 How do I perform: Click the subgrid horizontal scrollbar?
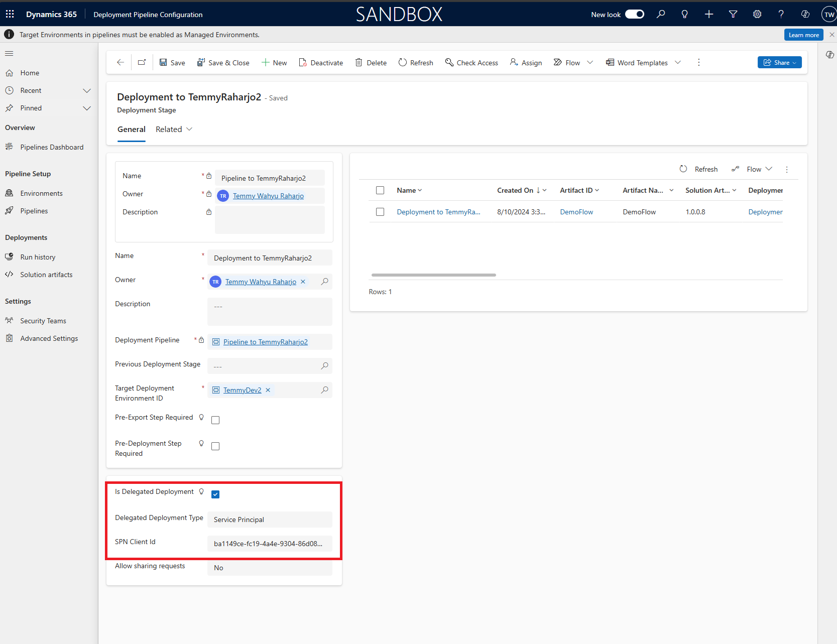(x=434, y=275)
